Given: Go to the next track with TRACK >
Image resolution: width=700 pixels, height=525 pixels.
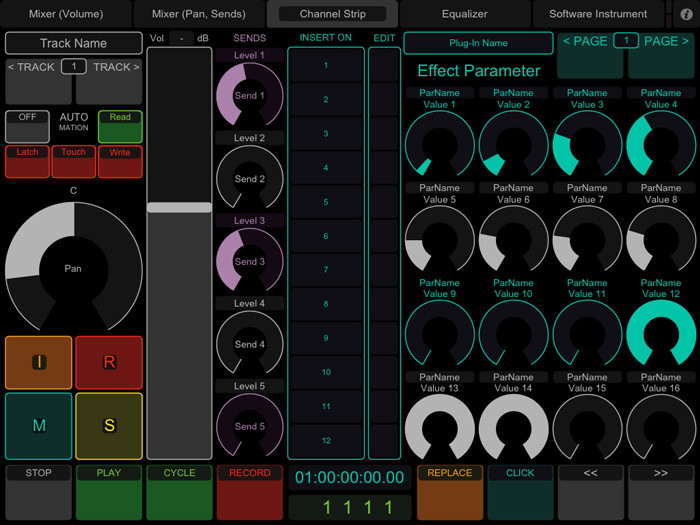Looking at the screenshot, I should [x=109, y=82].
